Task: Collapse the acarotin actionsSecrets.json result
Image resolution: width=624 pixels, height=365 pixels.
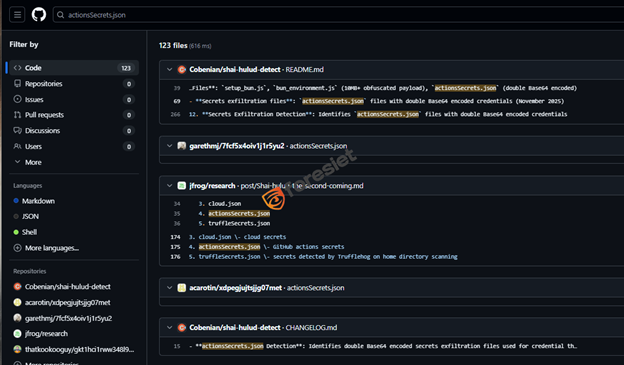Action: 170,288
